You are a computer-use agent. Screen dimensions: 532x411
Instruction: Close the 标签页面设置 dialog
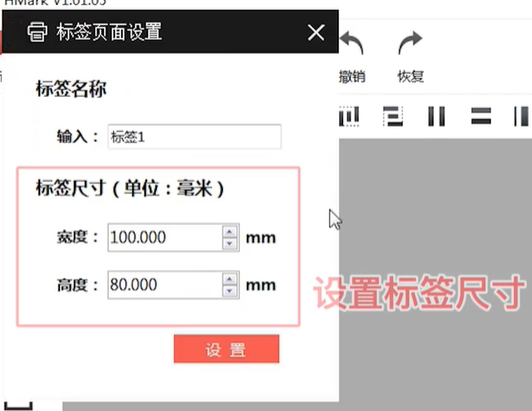(316, 33)
